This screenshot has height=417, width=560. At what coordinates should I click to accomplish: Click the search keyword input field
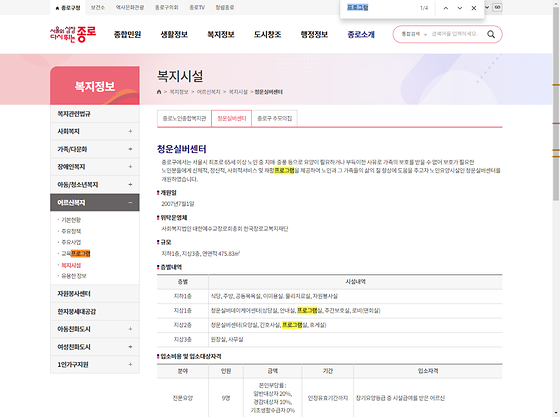[455, 34]
